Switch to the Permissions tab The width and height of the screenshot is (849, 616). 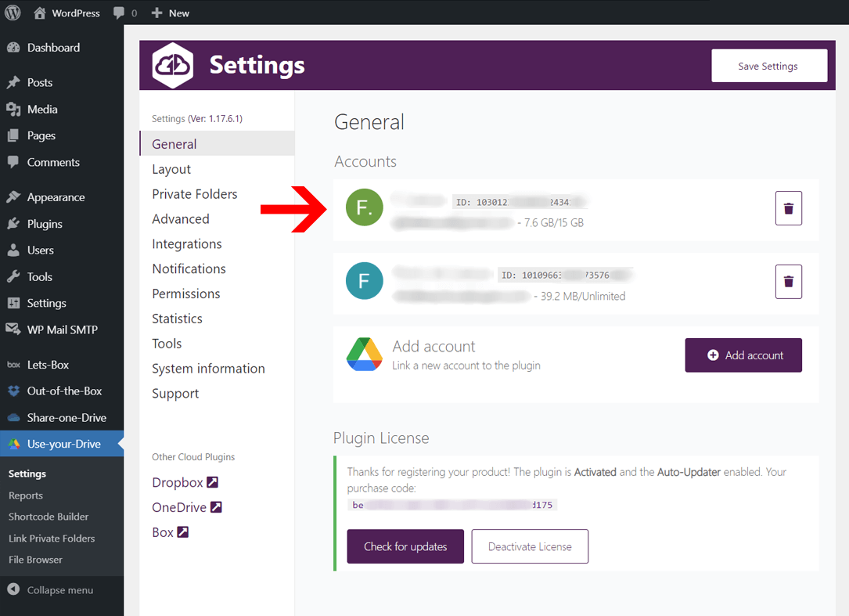click(185, 294)
